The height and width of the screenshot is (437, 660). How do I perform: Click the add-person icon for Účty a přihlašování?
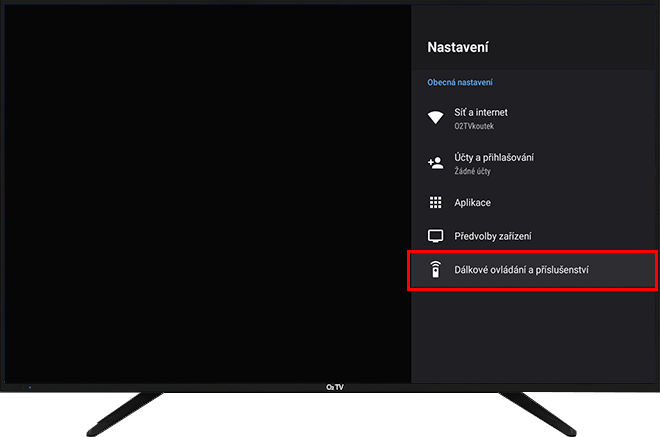[x=435, y=161]
